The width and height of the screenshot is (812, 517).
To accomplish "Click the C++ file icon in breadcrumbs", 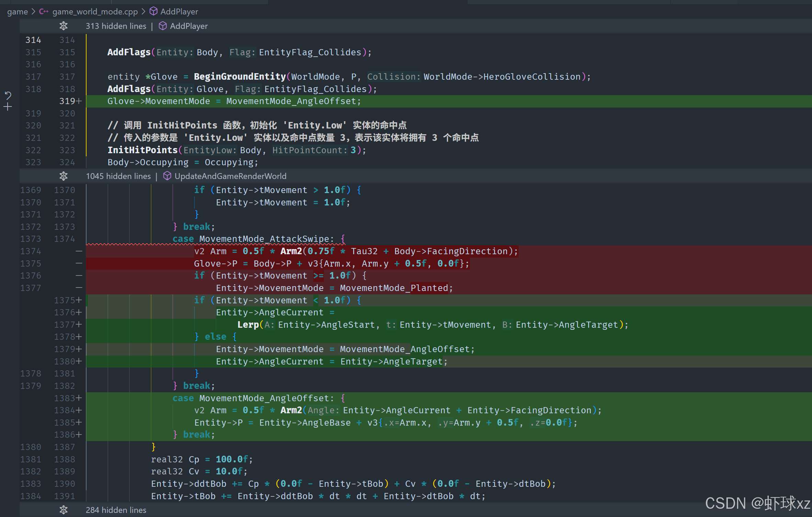I will coord(44,12).
